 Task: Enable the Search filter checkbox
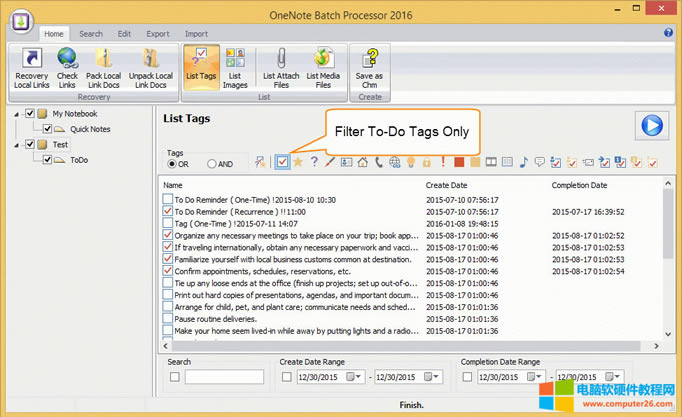tap(175, 377)
